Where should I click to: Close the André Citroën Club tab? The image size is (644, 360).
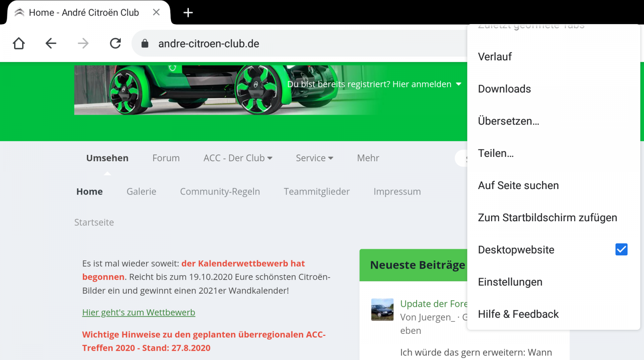coord(157,12)
